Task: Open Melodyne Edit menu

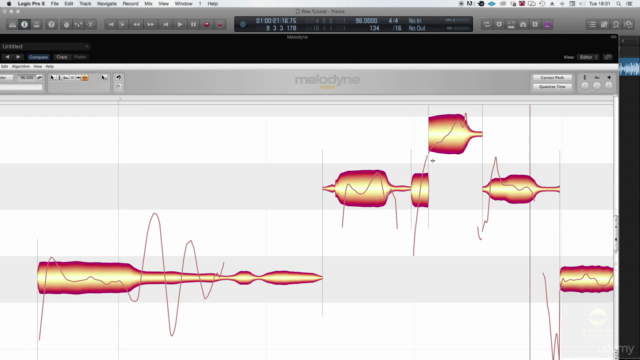Action: [x=4, y=67]
